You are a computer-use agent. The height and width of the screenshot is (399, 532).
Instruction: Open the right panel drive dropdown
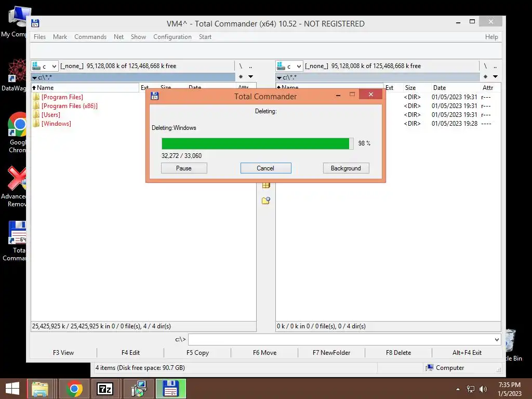[x=289, y=66]
